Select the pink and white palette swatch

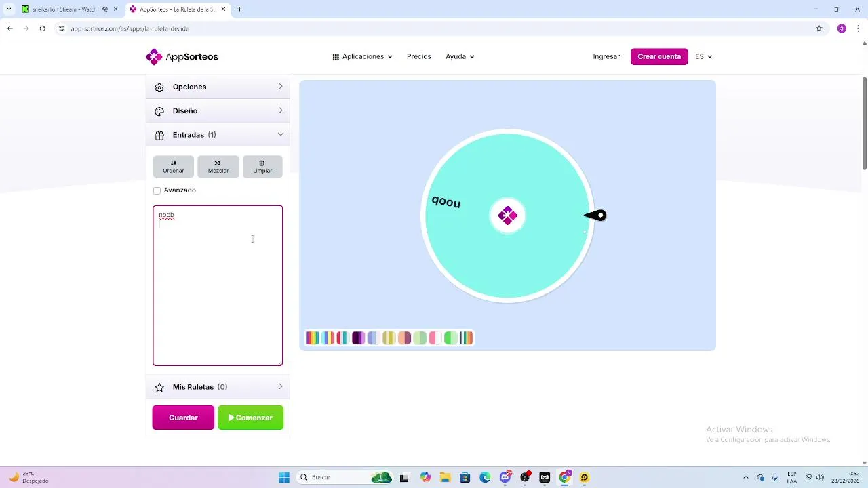[435, 338]
